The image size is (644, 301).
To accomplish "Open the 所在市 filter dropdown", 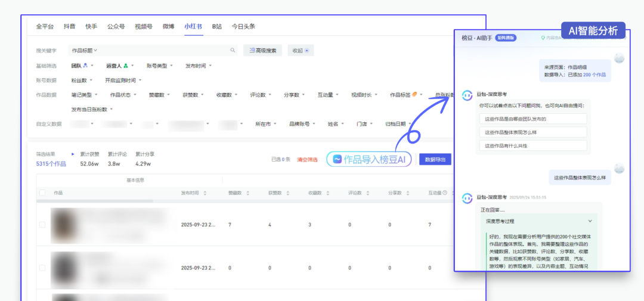I will coord(266,123).
